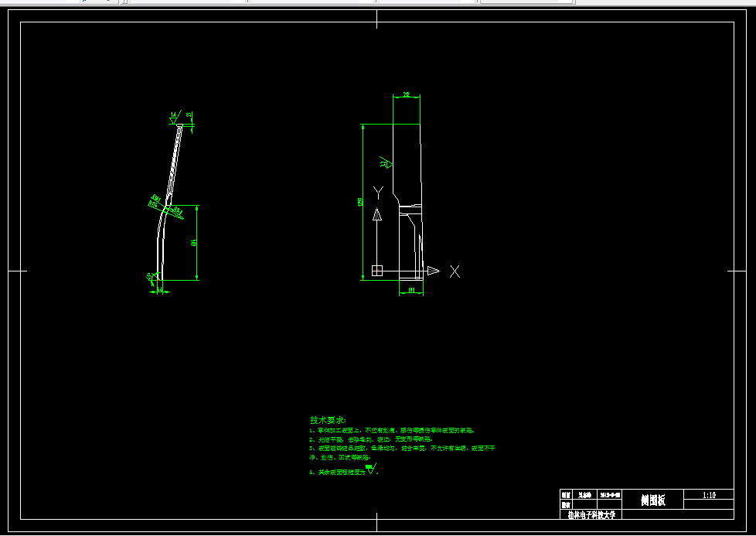Select the top width dimension of front view

pyautogui.click(x=407, y=94)
